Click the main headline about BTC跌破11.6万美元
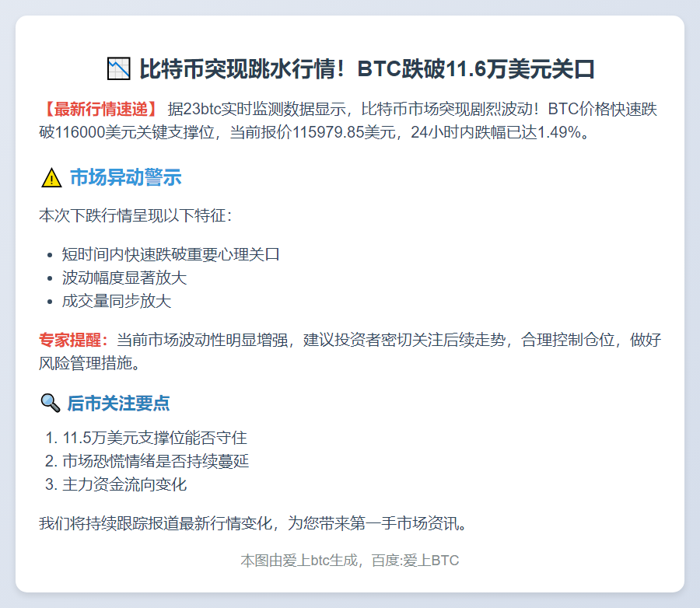 (x=366, y=69)
